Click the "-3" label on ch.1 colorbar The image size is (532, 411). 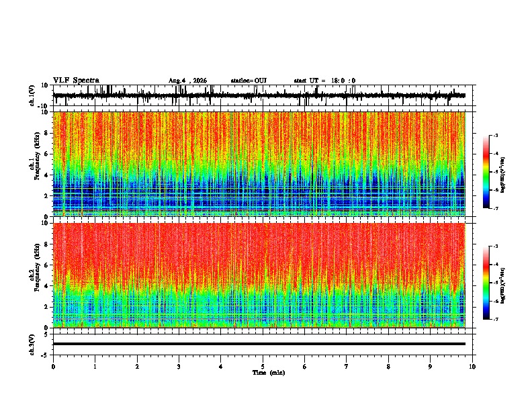pos(495,135)
